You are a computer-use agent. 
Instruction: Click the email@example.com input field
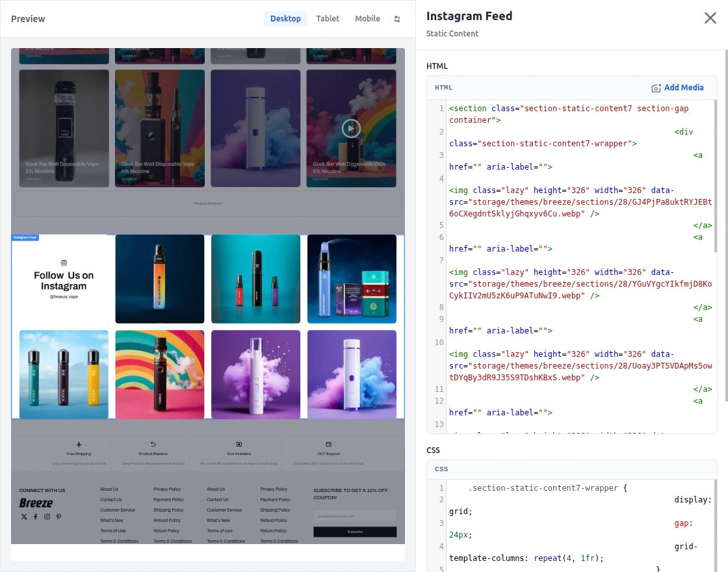click(355, 516)
